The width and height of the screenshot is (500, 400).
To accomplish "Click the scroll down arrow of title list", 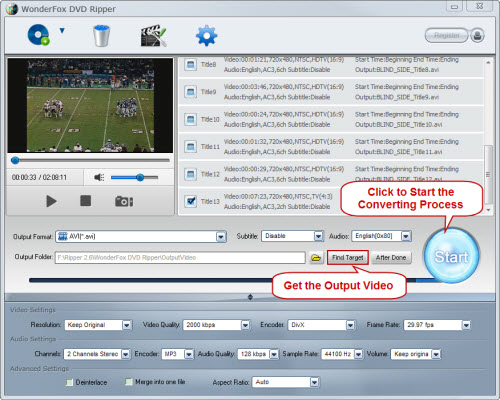I will pos(488,210).
